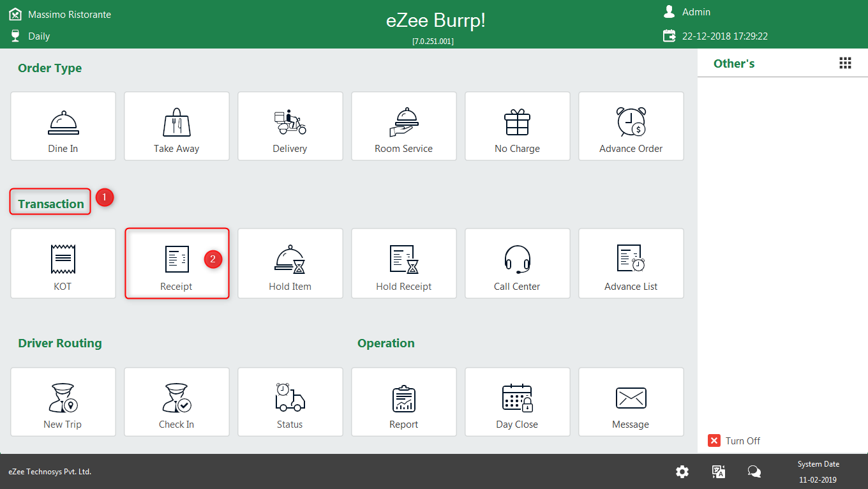The width and height of the screenshot is (868, 489).
Task: Click the Turn Off button
Action: point(734,440)
